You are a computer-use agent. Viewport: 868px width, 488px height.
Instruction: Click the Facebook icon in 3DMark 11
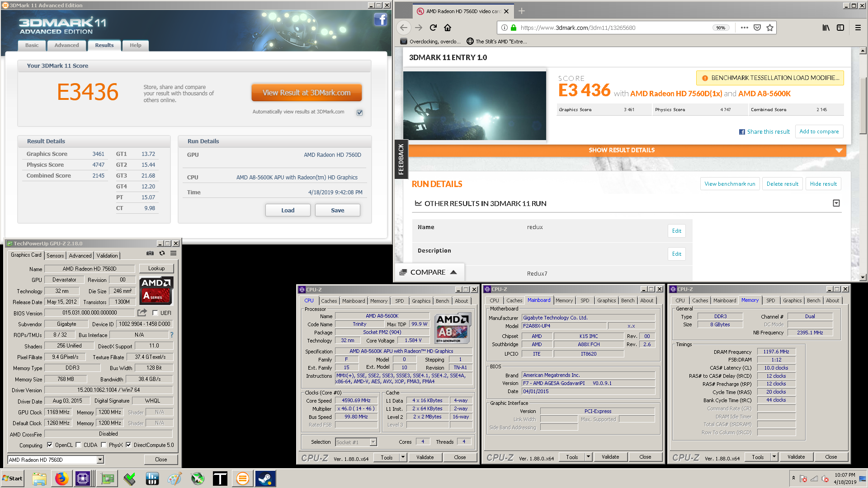coord(380,20)
